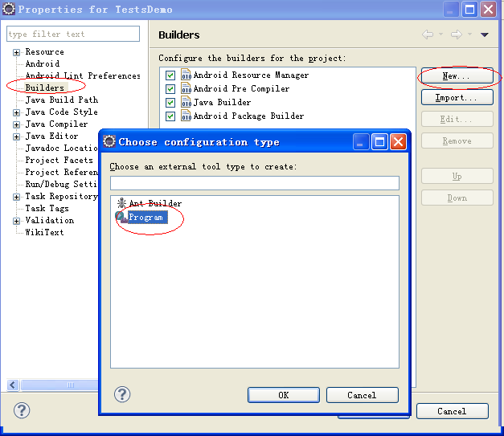Uncheck the Java Builder checkbox

pos(170,103)
